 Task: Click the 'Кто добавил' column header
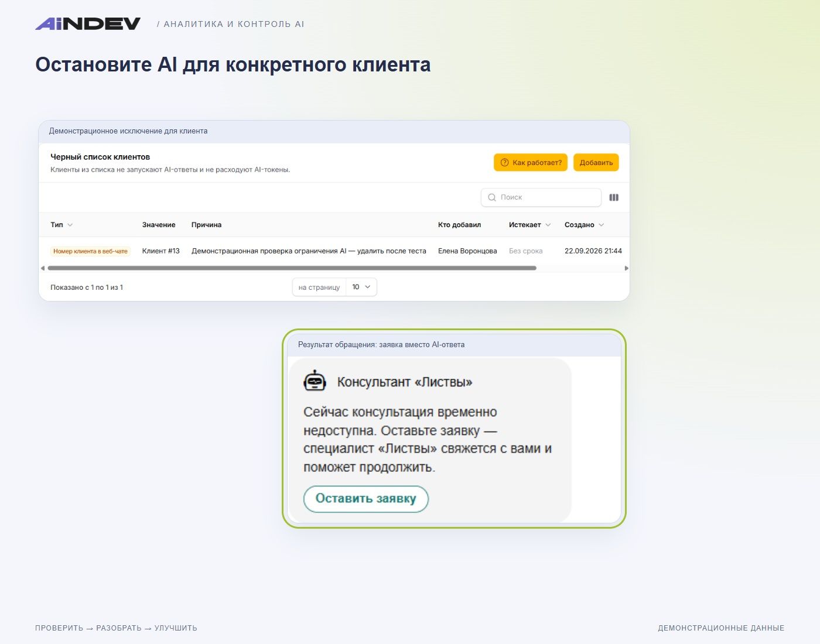point(459,225)
